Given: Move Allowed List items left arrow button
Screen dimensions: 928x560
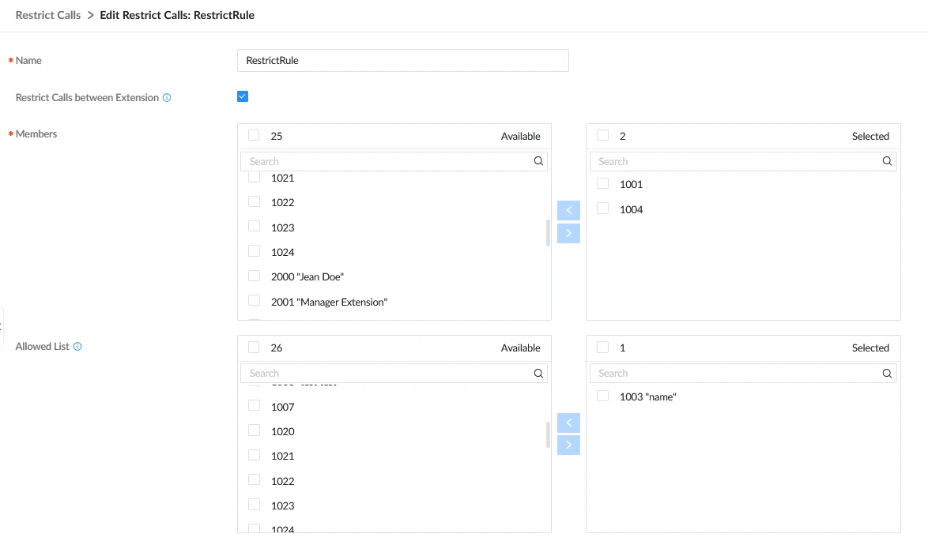Looking at the screenshot, I should pos(568,423).
